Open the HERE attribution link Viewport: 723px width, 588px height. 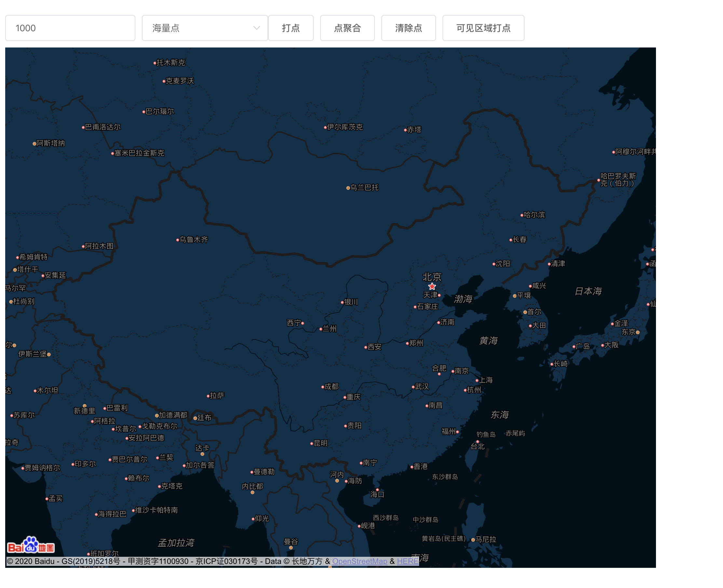(x=408, y=561)
